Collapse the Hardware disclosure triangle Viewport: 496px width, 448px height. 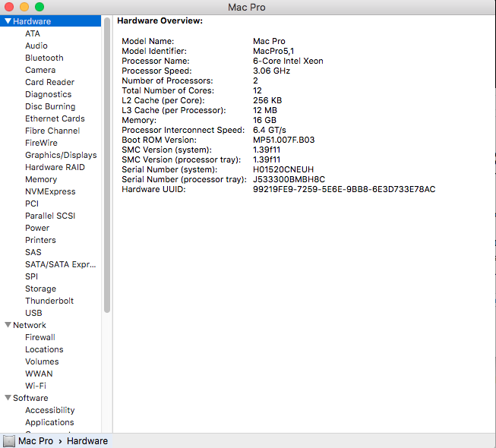[8, 21]
